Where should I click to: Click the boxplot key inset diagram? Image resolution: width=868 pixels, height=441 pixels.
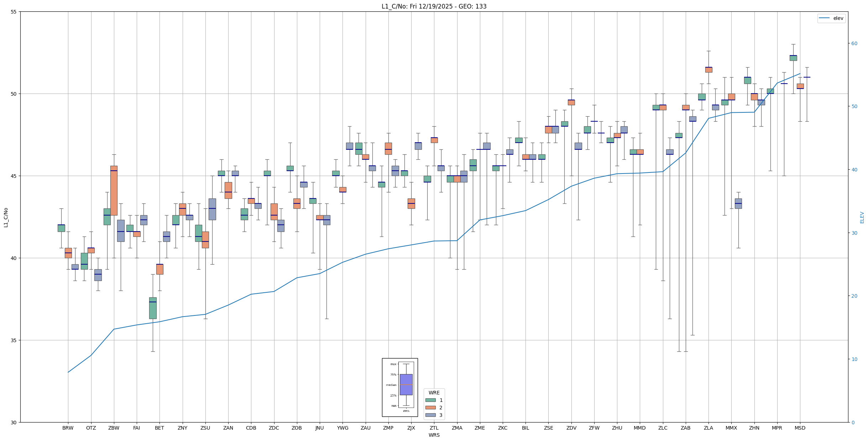coord(400,387)
